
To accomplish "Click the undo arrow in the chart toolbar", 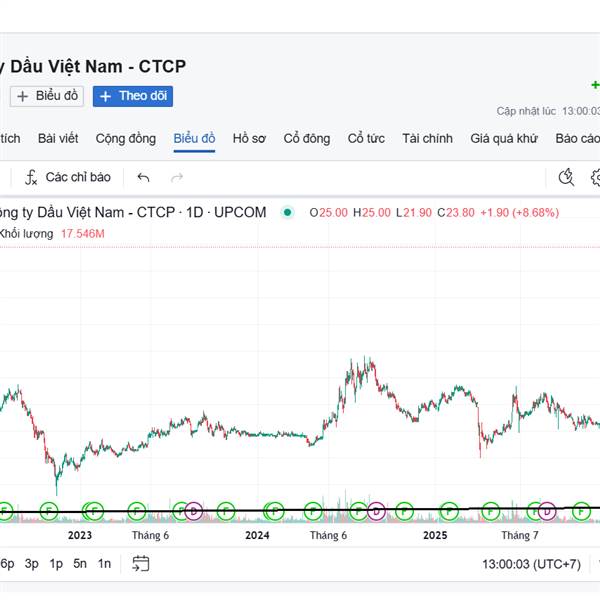I will (143, 177).
